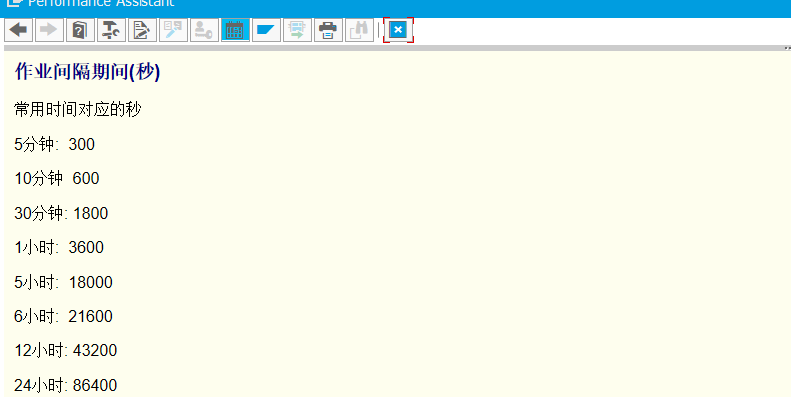Image resolution: width=791 pixels, height=397 pixels.
Task: Close the Performance Assistant with X
Action: pyautogui.click(x=398, y=30)
